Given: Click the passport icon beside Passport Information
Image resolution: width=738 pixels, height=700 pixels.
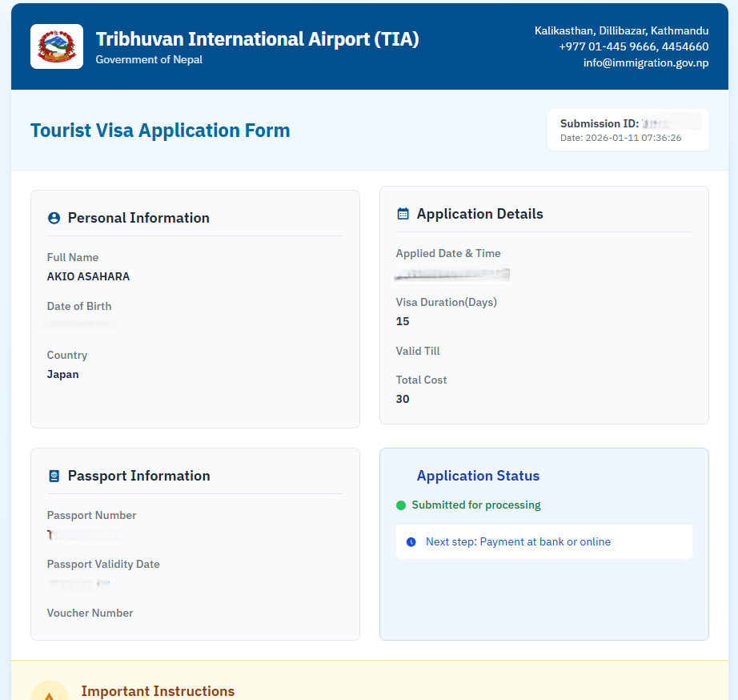Looking at the screenshot, I should (54, 476).
